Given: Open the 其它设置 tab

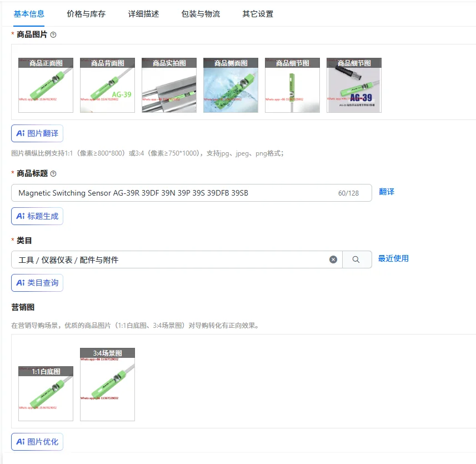Looking at the screenshot, I should click(258, 14).
